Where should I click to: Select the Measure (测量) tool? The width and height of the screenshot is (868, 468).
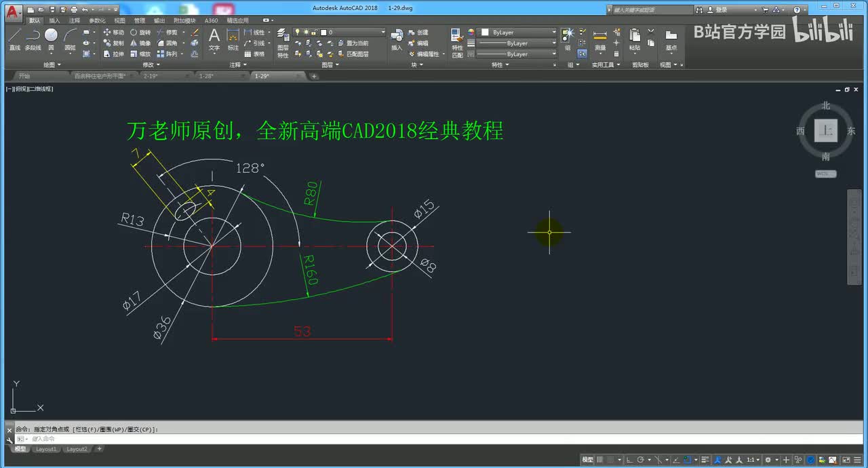(600, 39)
